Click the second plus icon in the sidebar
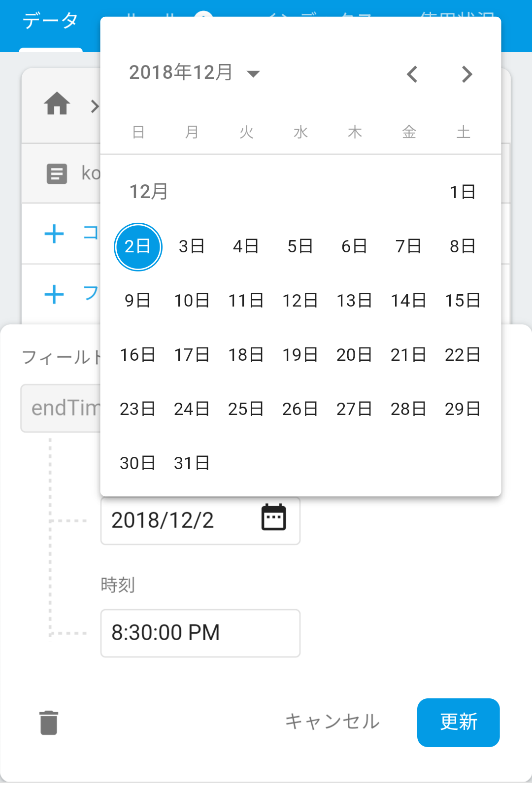 [x=54, y=294]
